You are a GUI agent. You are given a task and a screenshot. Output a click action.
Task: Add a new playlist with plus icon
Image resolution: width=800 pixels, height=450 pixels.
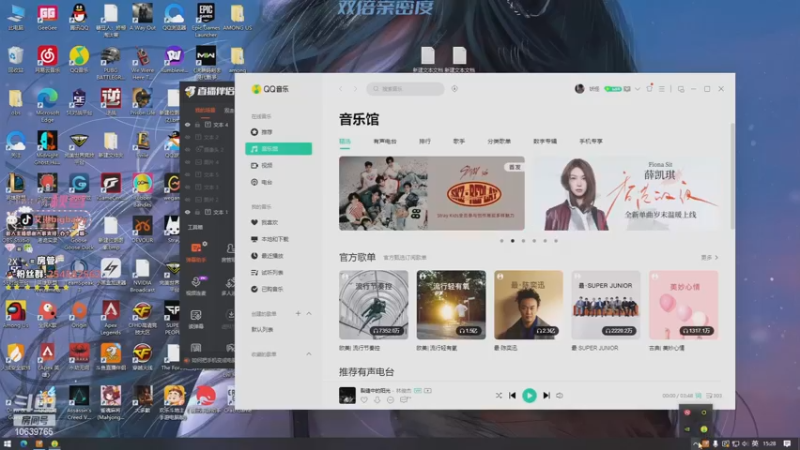[x=298, y=313]
